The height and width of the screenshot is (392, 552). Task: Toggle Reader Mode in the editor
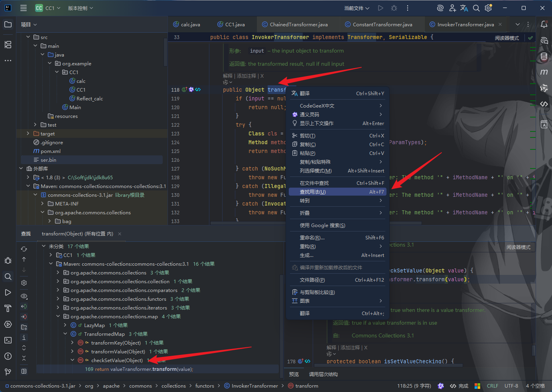(507, 38)
